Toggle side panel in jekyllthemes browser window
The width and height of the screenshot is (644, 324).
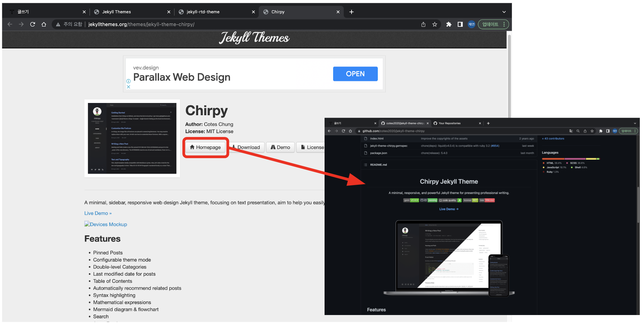[x=460, y=24]
